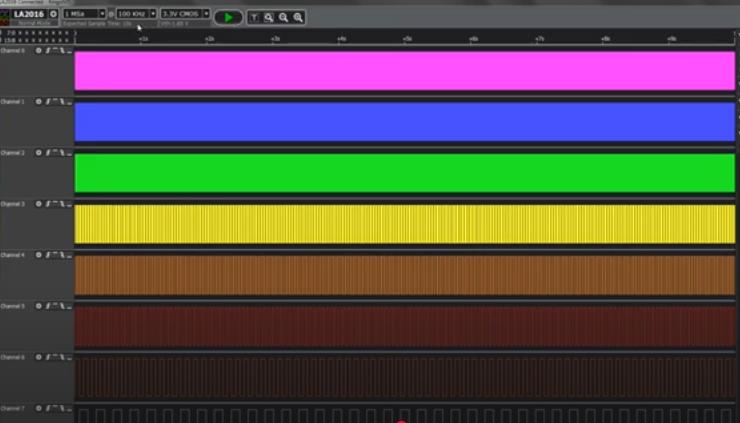The height and width of the screenshot is (423, 740).
Task: Click the 7:0 trigger pattern row
Action: [x=37, y=33]
